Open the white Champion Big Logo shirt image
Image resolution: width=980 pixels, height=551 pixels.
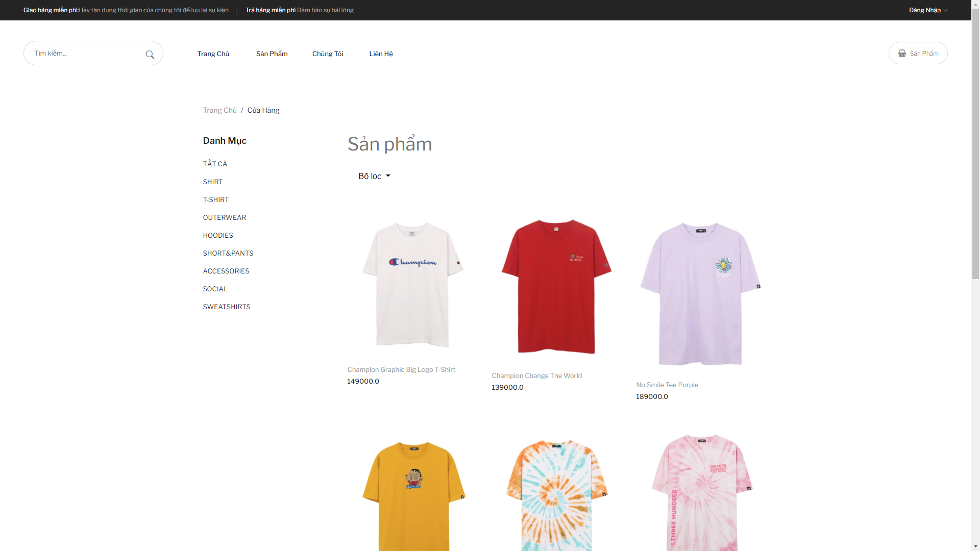412,284
